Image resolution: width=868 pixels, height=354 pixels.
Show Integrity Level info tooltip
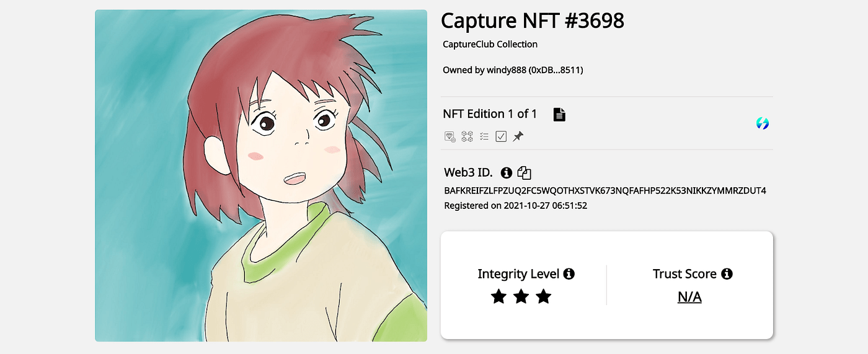569,274
